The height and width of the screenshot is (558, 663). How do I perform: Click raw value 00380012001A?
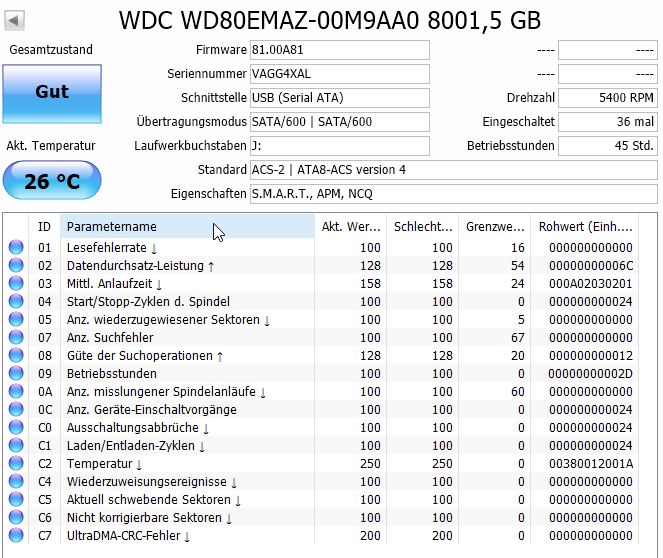591,464
